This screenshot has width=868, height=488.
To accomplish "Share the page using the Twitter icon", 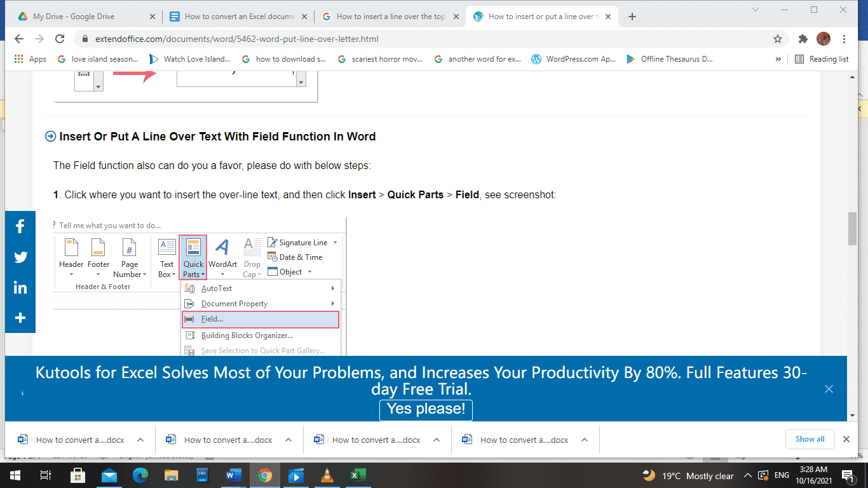I will pyautogui.click(x=20, y=257).
